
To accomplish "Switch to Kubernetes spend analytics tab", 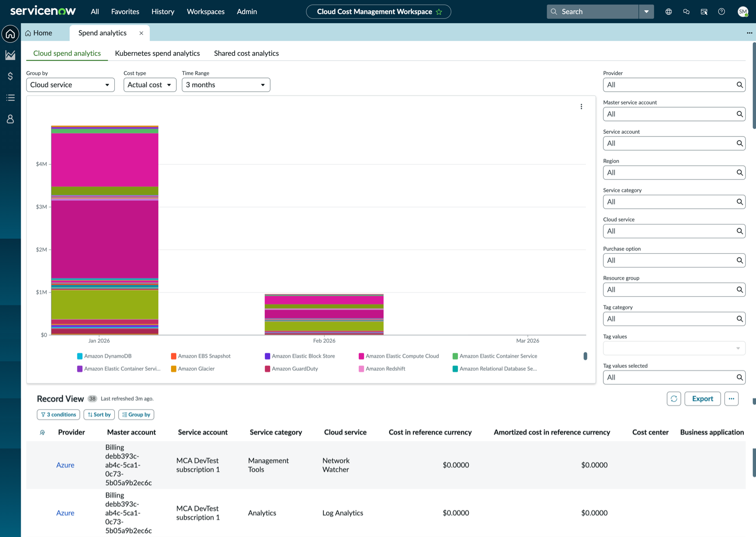I will (x=157, y=53).
